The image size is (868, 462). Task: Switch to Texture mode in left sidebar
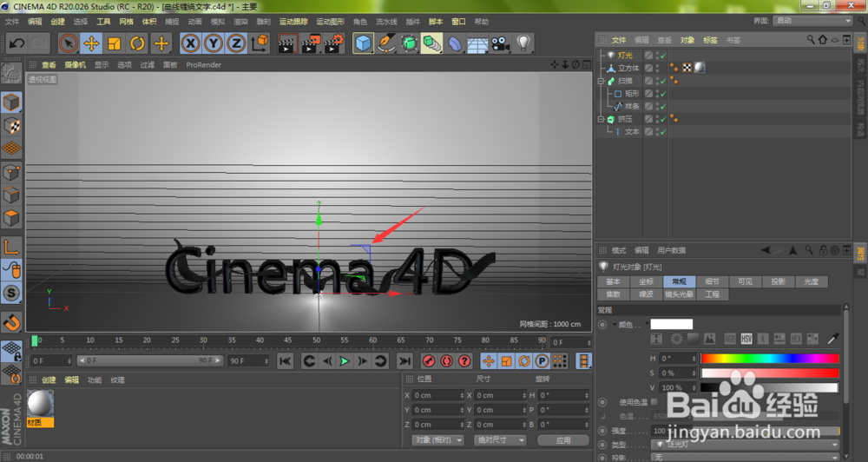tap(11, 125)
